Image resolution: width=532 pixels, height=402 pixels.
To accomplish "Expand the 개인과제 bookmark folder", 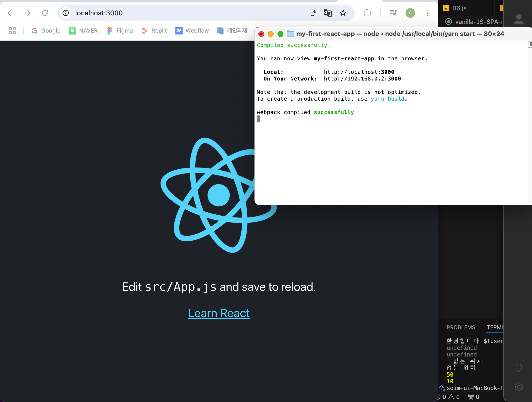I will click(x=232, y=30).
